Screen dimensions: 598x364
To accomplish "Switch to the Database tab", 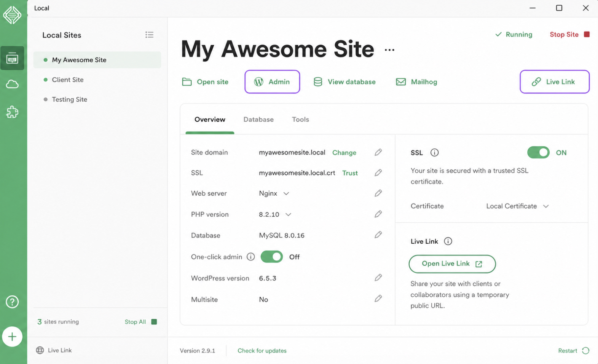I will coord(258,120).
